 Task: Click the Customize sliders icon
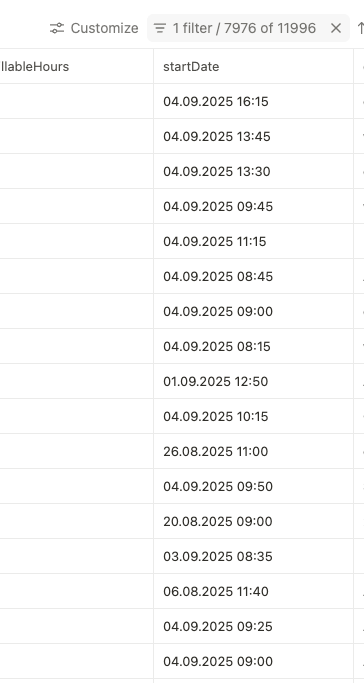pyautogui.click(x=57, y=28)
